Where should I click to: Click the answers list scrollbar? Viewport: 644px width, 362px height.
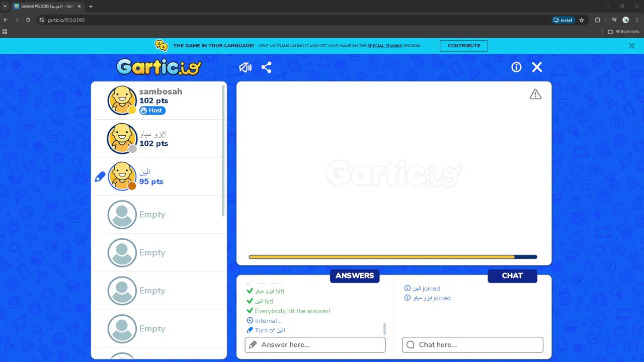385,329
